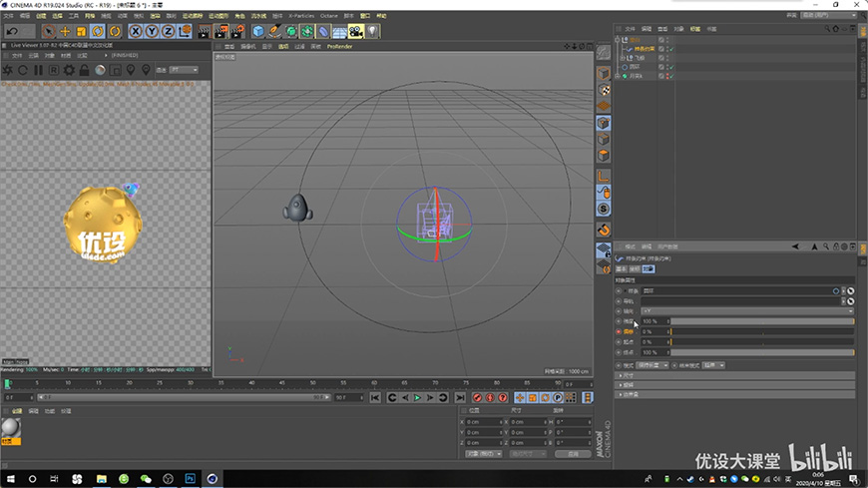Image resolution: width=868 pixels, height=488 pixels.
Task: Restart Live Viewer render circular arrow
Action: [x=23, y=70]
